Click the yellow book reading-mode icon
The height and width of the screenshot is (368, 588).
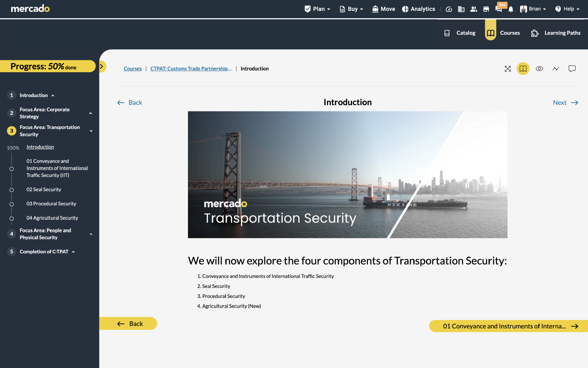(523, 69)
